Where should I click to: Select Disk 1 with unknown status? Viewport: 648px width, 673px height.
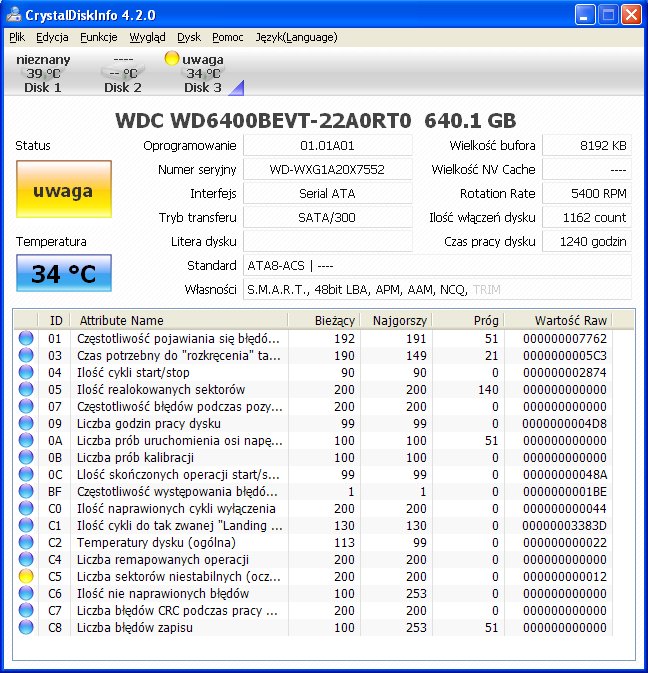point(43,73)
